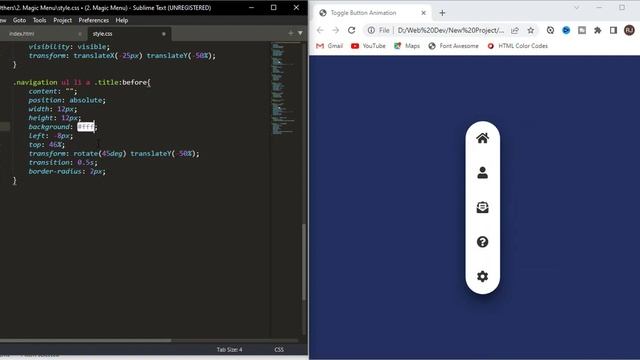Select the style.css tab

coord(102,34)
